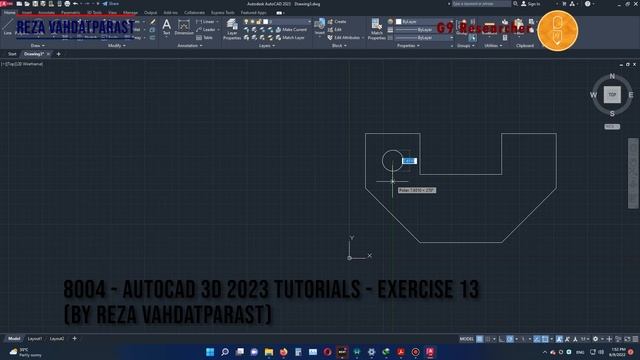Switch to the Layout1 tab
This screenshot has width=640, height=360.
click(x=35, y=338)
